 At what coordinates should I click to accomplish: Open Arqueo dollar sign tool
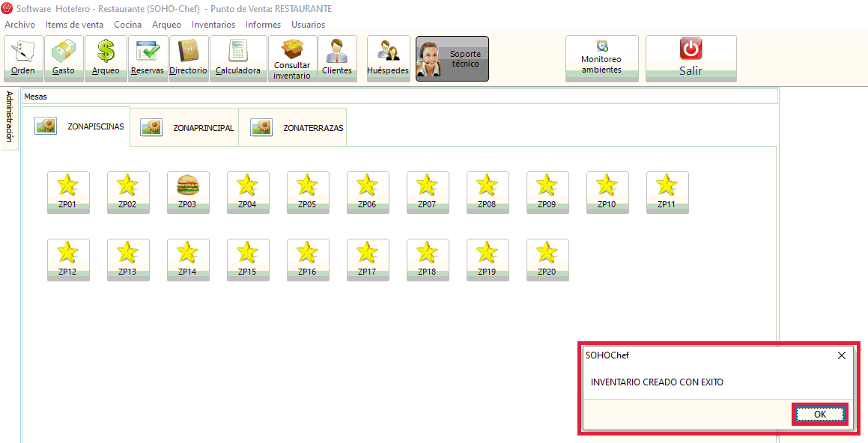pyautogui.click(x=106, y=58)
